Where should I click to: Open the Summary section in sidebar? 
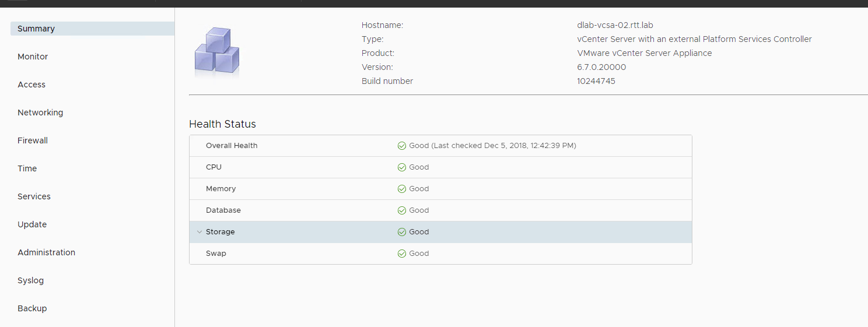(x=36, y=29)
